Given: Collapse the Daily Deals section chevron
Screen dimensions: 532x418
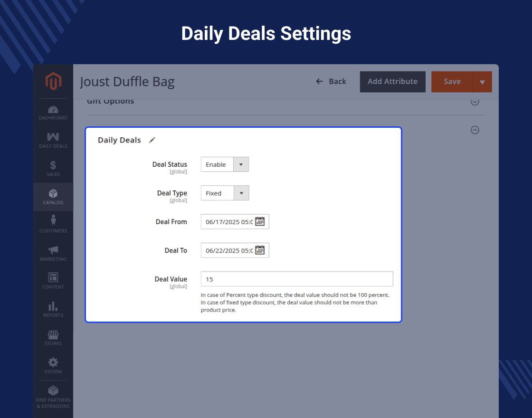Looking at the screenshot, I should [x=475, y=130].
